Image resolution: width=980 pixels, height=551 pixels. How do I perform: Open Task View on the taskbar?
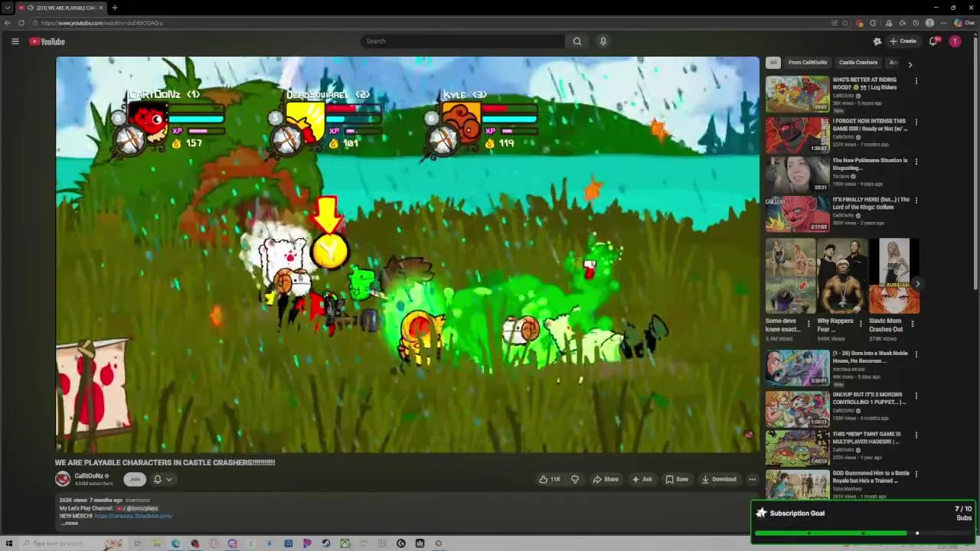(138, 543)
